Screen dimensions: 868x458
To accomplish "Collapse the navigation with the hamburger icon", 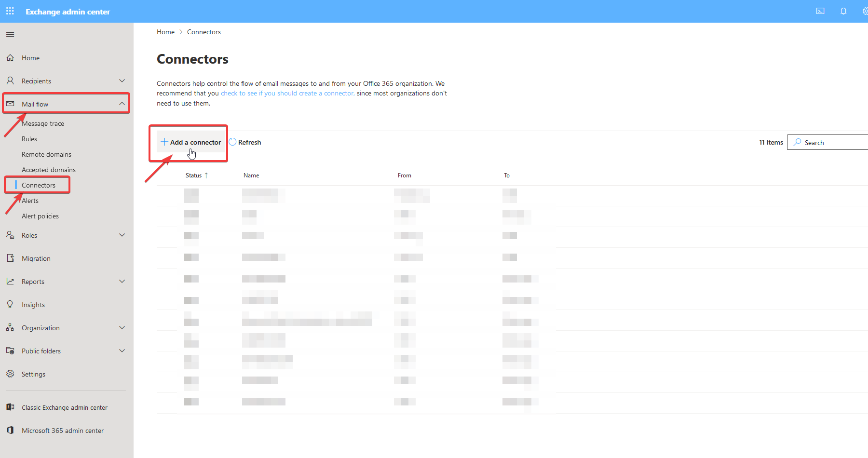I will pos(10,34).
